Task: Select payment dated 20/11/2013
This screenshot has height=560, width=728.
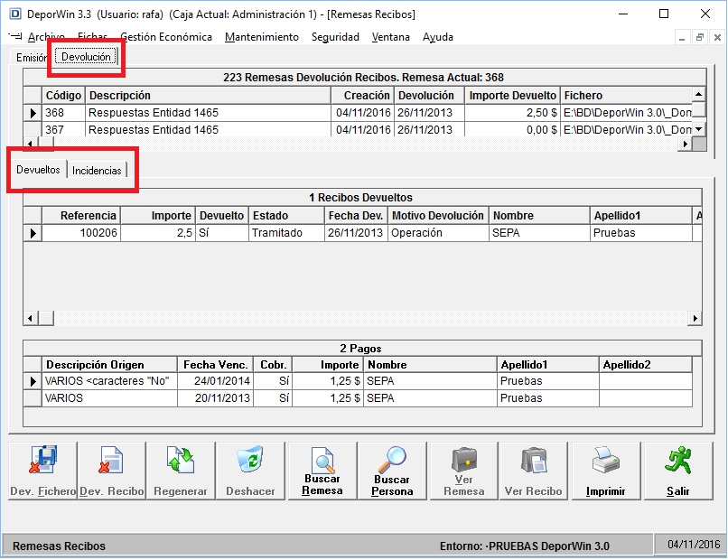Action: tap(358, 398)
